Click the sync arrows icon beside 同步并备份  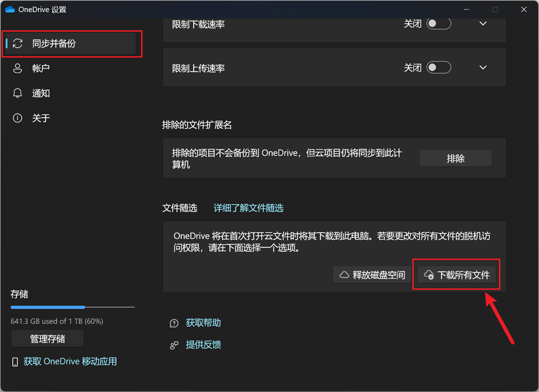17,43
